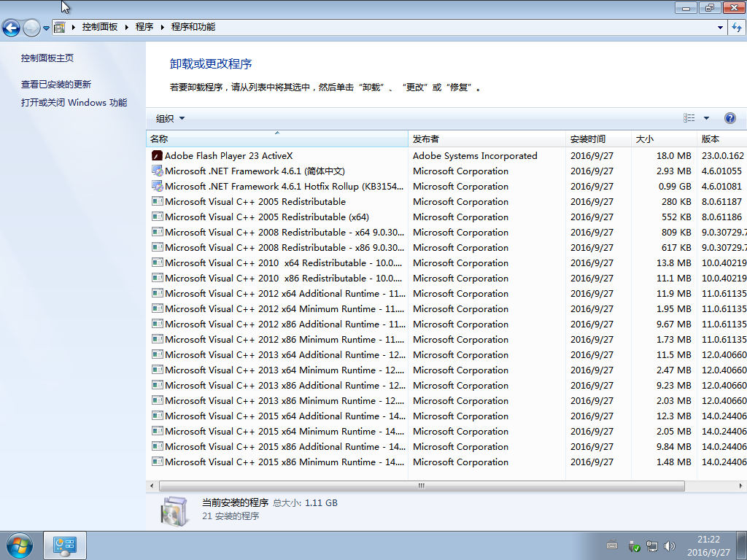This screenshot has width=747, height=560.
Task: Click 程序和功能 breadcrumb in address bar
Action: (193, 27)
